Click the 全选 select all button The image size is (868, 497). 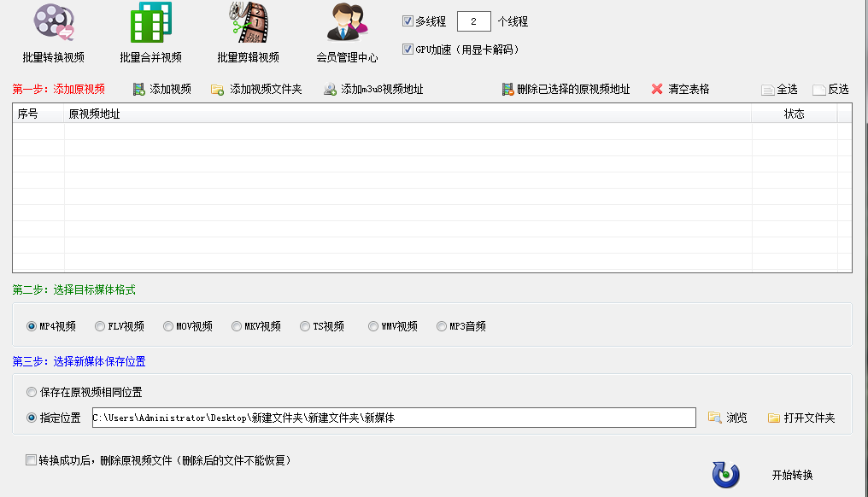pyautogui.click(x=779, y=90)
